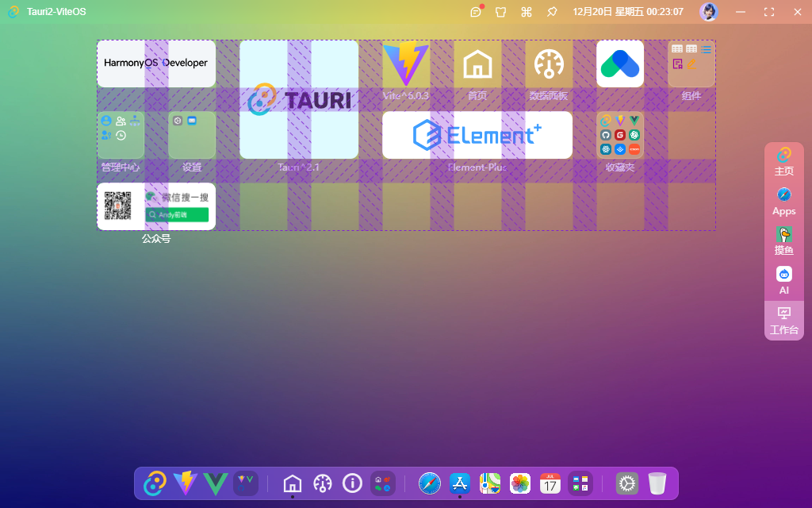
Task: Open the theme skin shirt icon
Action: point(501,12)
